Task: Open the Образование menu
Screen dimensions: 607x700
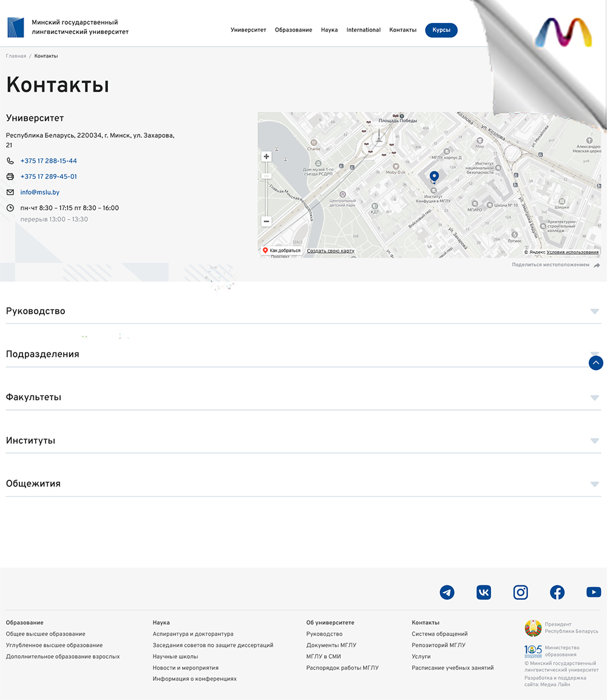Action: (293, 30)
